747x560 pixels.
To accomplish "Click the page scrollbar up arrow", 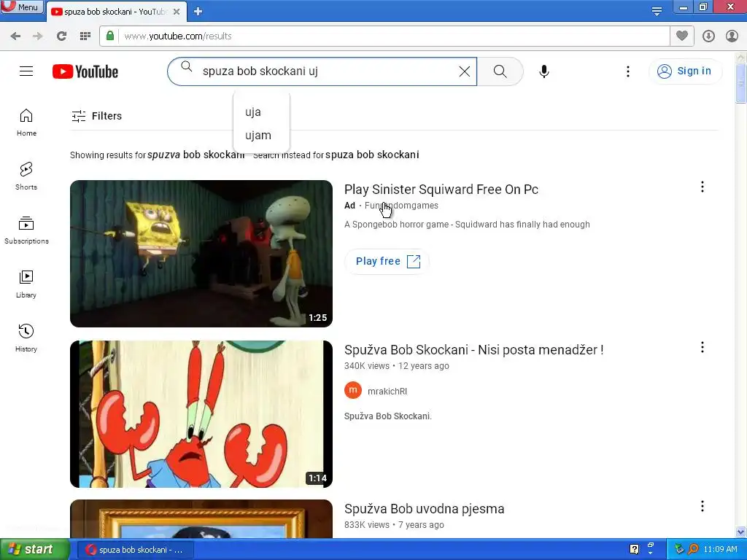I will point(740,57).
